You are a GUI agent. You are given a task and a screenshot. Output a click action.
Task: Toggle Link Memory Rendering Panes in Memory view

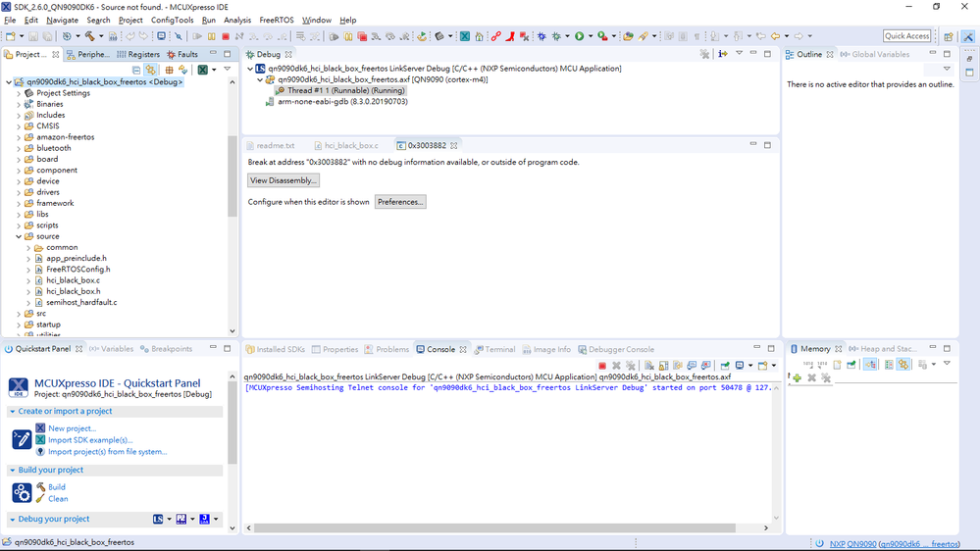[903, 364]
